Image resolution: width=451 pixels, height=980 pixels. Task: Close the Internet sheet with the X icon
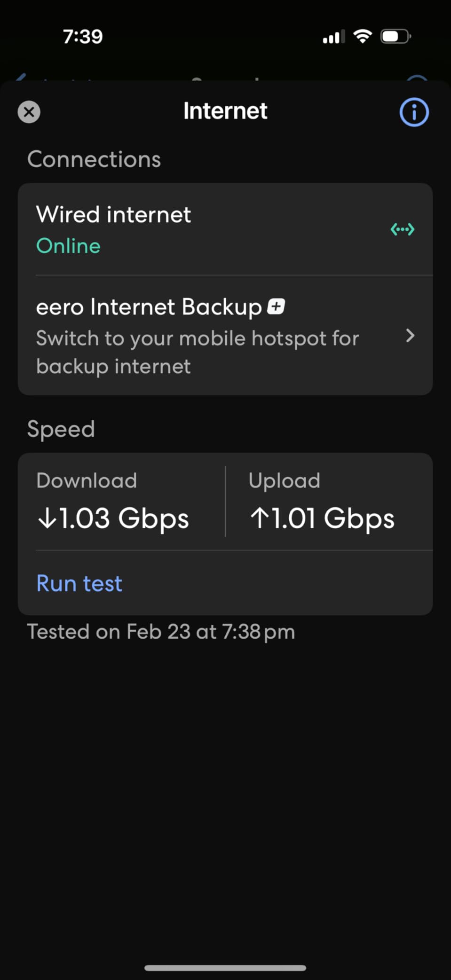coord(29,112)
